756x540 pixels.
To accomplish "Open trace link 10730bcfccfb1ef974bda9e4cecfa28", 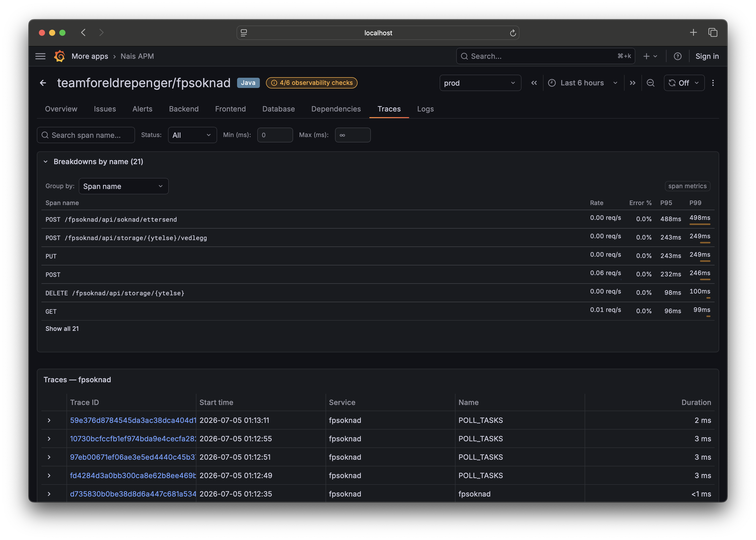I will [133, 438].
